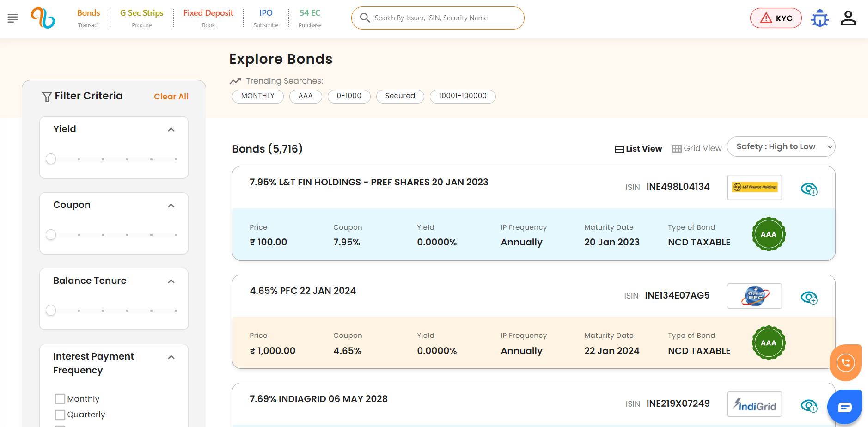
Task: Add Indiagrid 06 May 2028 to watchlist
Action: point(809,405)
